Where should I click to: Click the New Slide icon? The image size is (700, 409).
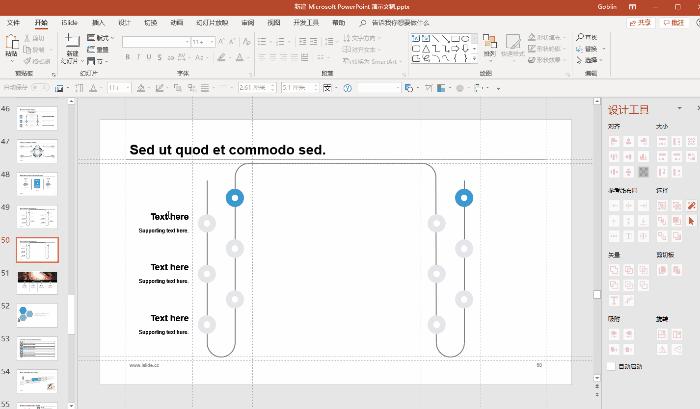point(72,45)
